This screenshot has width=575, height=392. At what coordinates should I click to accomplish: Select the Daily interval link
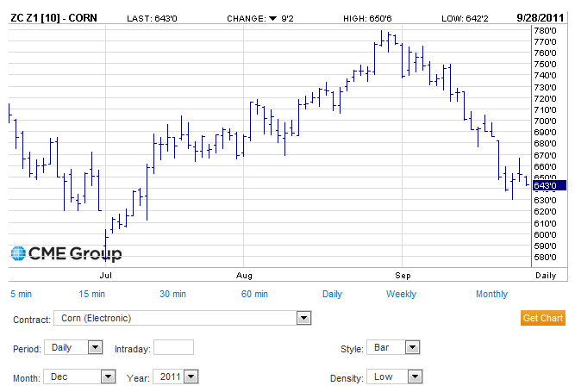332,294
